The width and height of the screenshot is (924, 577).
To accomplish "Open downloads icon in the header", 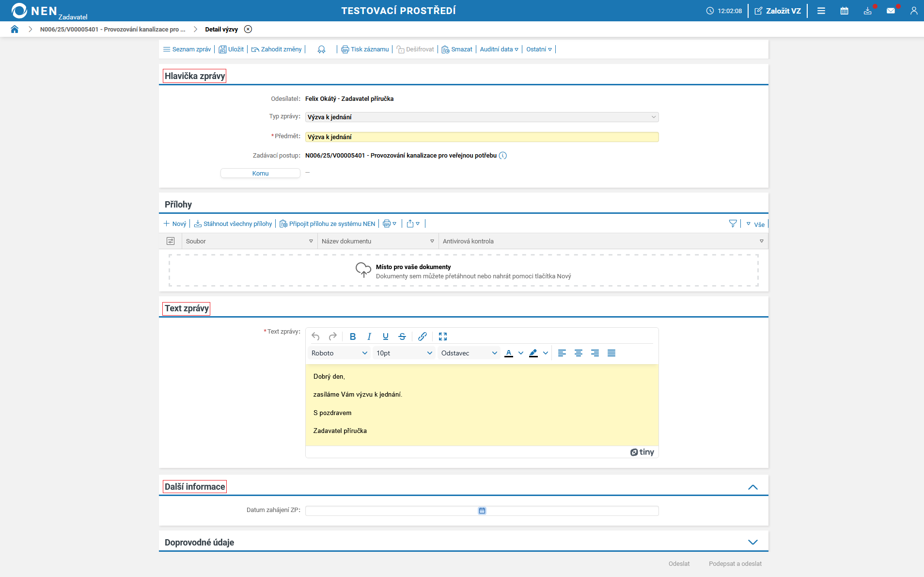I will pyautogui.click(x=867, y=11).
